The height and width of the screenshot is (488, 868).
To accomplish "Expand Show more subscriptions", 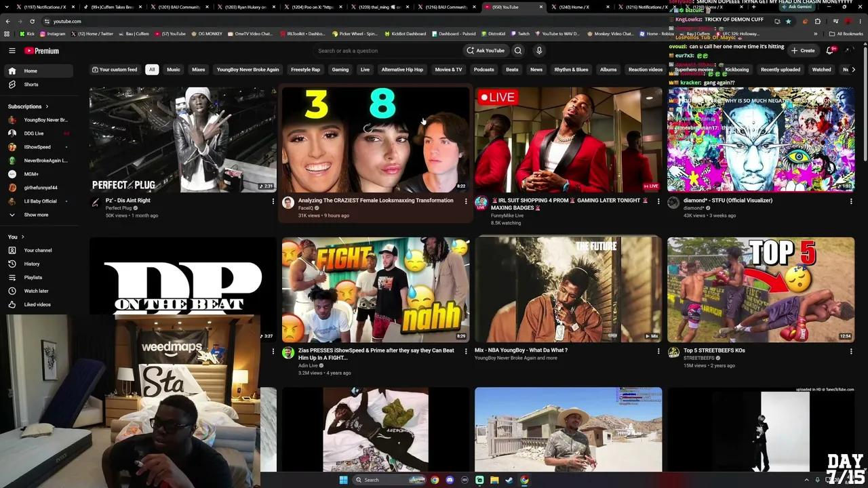I will point(39,215).
